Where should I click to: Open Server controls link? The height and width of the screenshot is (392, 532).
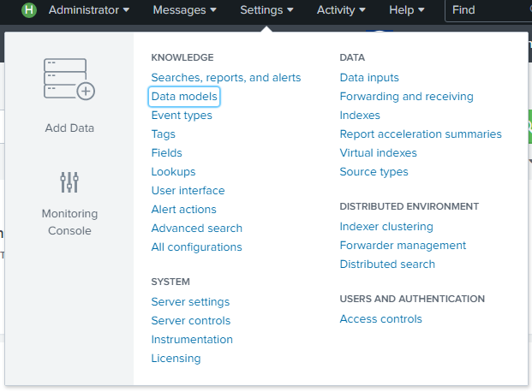[x=191, y=321]
